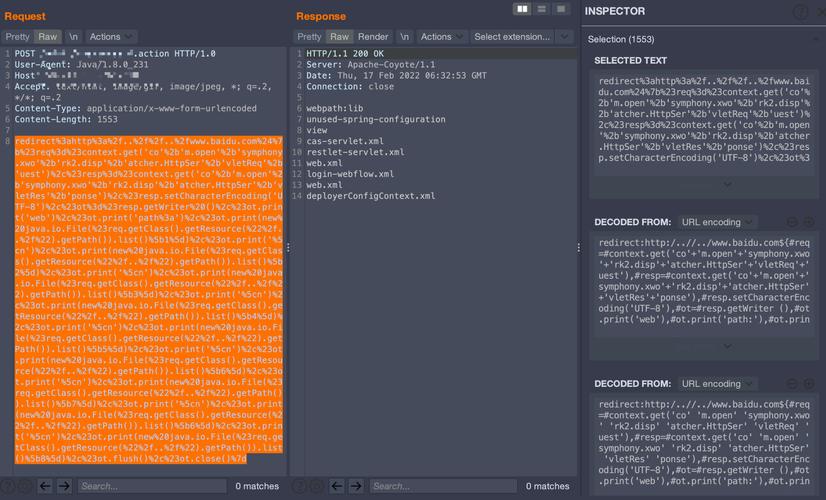The height and width of the screenshot is (500, 826).
Task: Go to next match in Request search
Action: (64, 486)
